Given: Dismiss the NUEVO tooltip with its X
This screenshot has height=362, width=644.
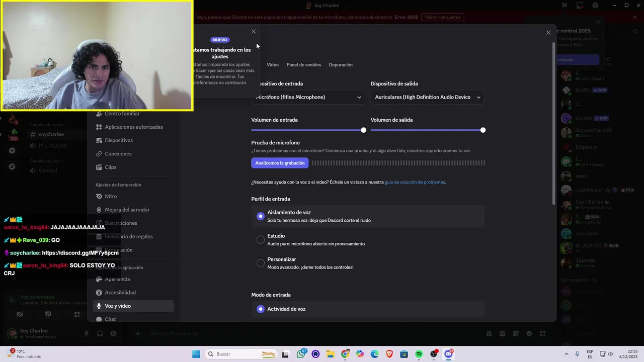Looking at the screenshot, I should pos(254,32).
